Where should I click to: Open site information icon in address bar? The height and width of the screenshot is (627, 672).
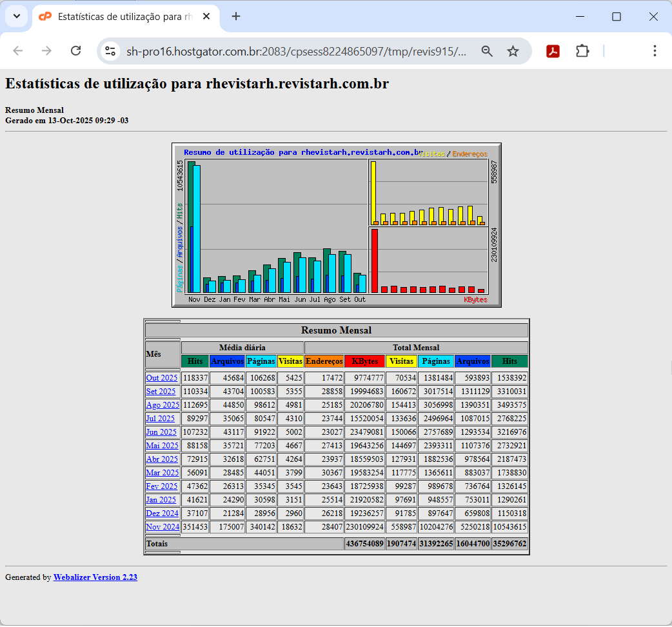click(x=110, y=51)
